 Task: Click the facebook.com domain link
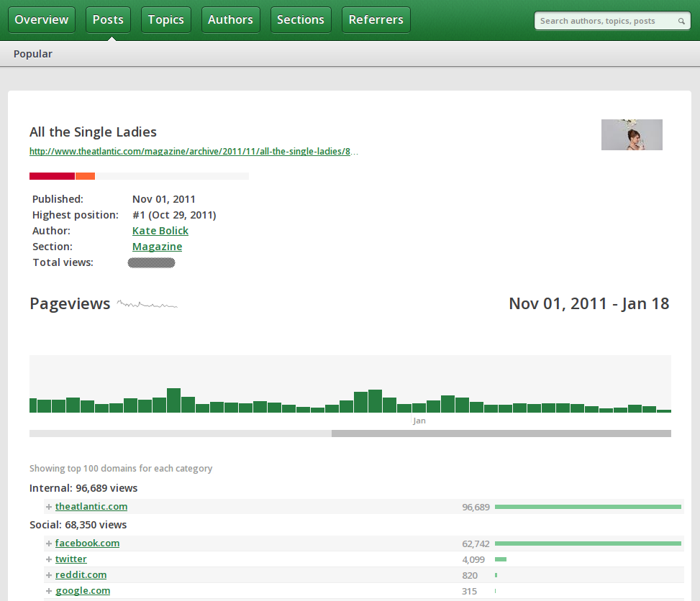pos(87,543)
